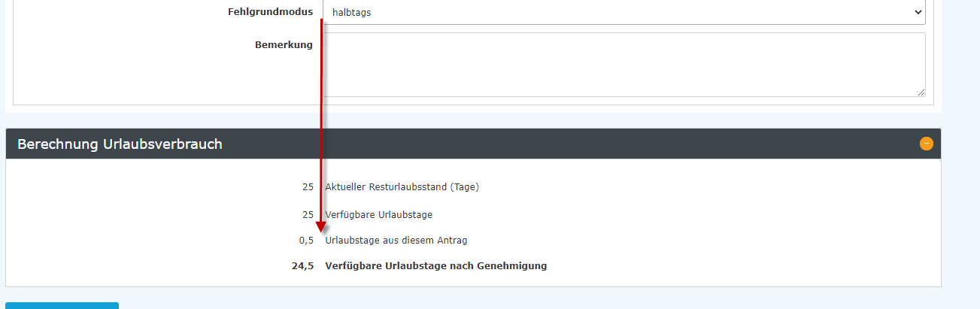Click Aktueller Resturlaubsstand (Tage) label
This screenshot has height=309, width=980.
(402, 187)
